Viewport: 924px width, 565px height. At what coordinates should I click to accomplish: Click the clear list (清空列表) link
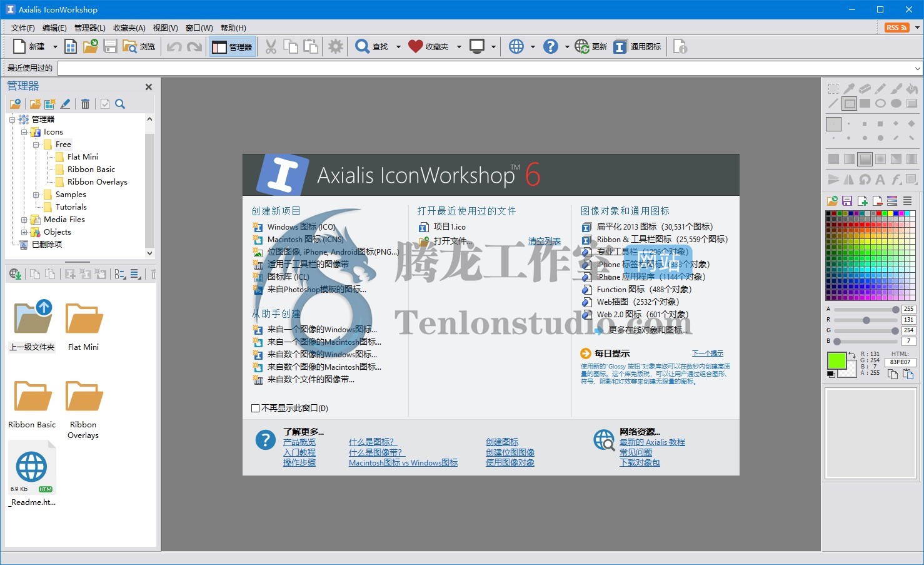(545, 241)
